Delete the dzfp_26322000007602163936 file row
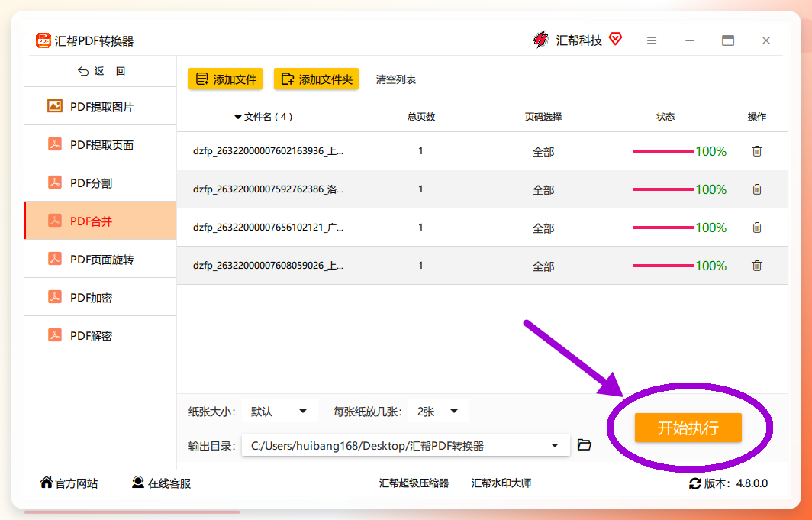 click(756, 151)
